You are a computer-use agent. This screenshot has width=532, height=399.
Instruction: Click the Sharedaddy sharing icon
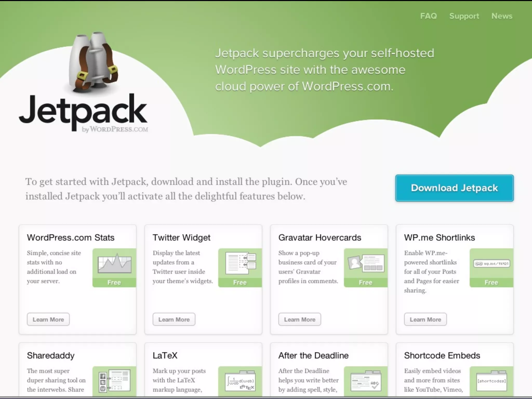coord(115,381)
